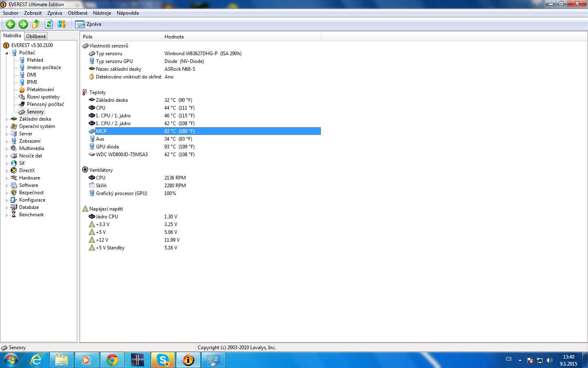588x368 pixels.
Task: Expand the Nosiče dat tree node
Action: [7, 156]
